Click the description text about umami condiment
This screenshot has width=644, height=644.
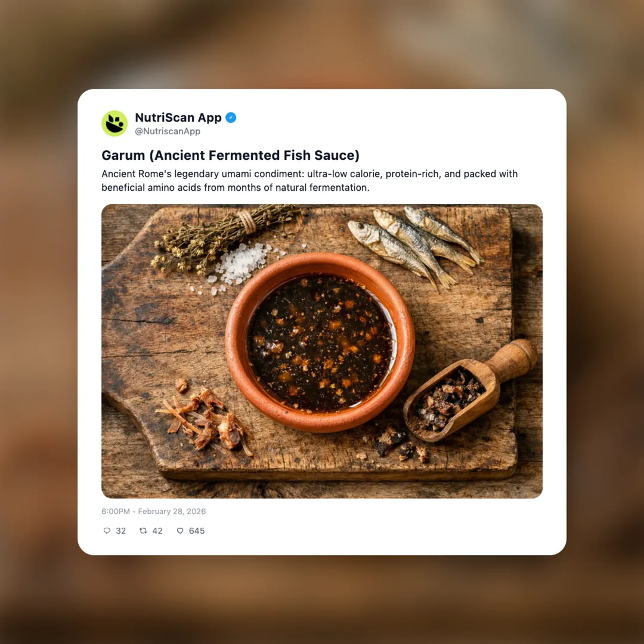pyautogui.click(x=309, y=180)
